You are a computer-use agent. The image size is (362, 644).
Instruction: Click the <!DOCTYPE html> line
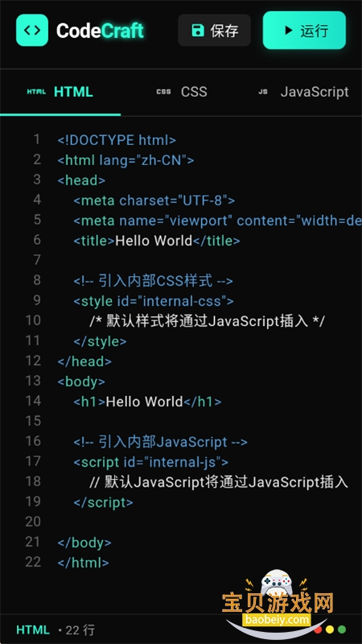click(117, 140)
